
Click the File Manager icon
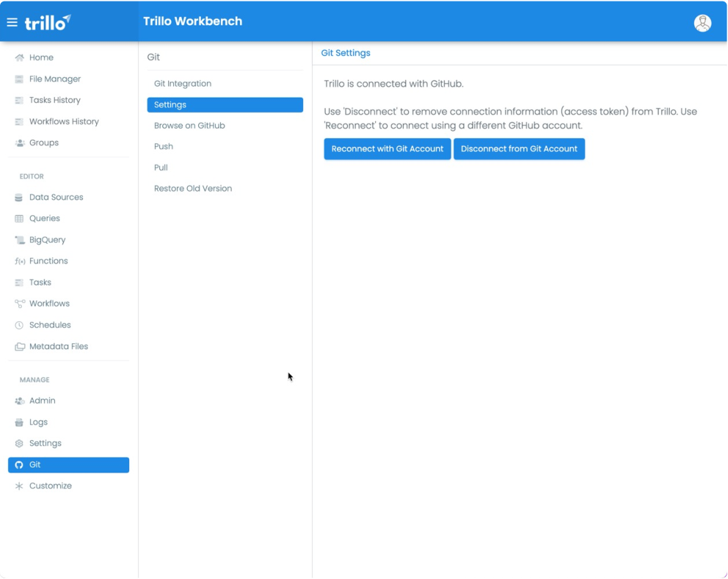[x=19, y=79]
